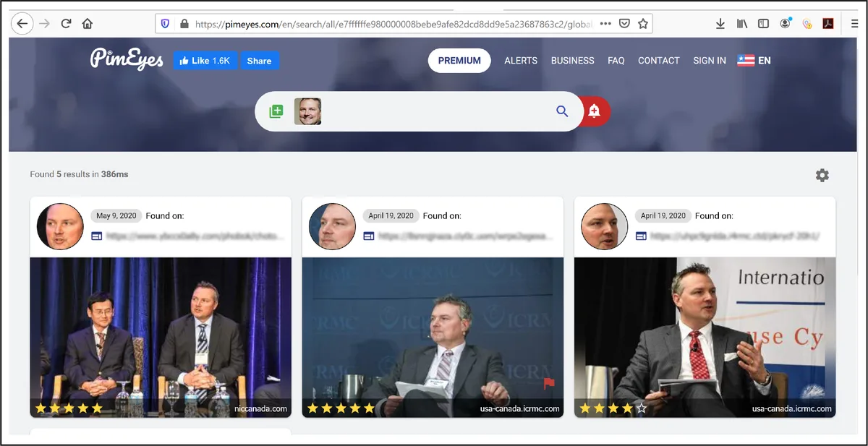Viewport: 868px width, 446px height.
Task: Go back using the browser back arrow
Action: click(22, 24)
